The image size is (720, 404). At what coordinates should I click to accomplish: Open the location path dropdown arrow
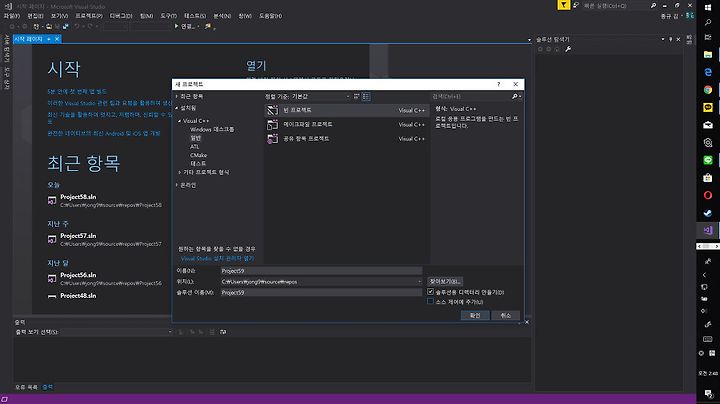point(419,282)
